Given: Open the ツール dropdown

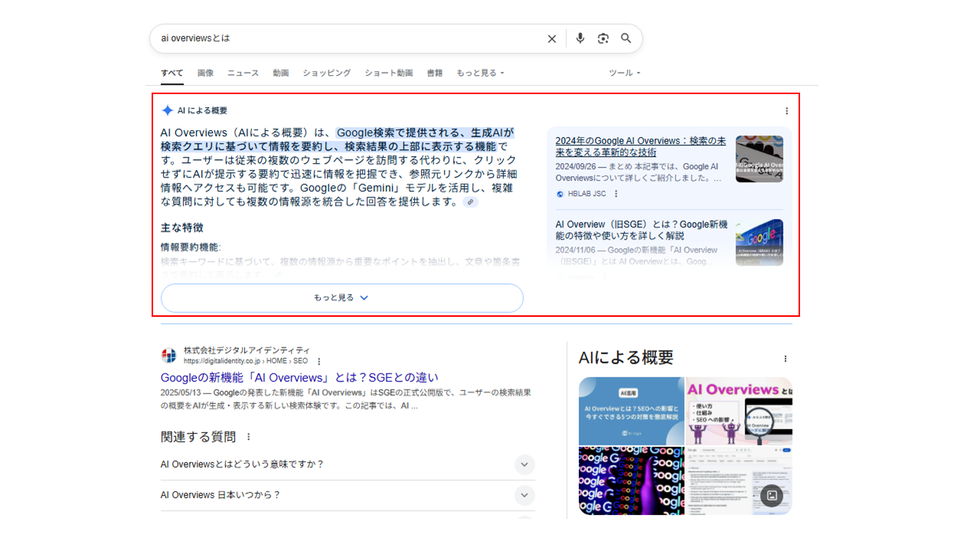Looking at the screenshot, I should pyautogui.click(x=624, y=73).
